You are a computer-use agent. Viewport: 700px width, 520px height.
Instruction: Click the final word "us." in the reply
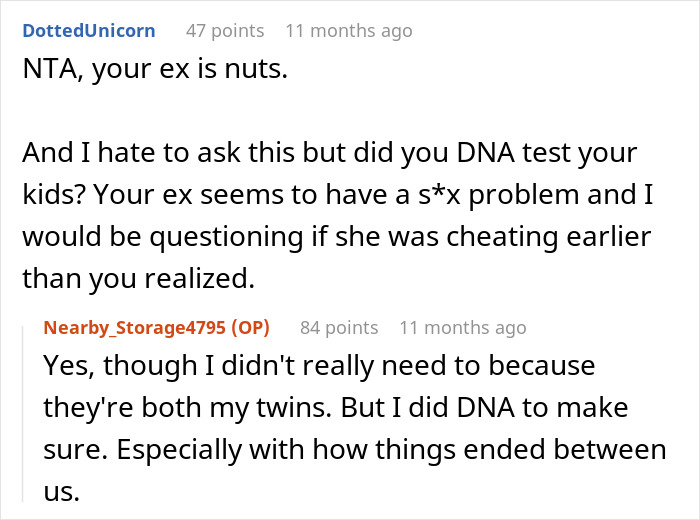59,489
